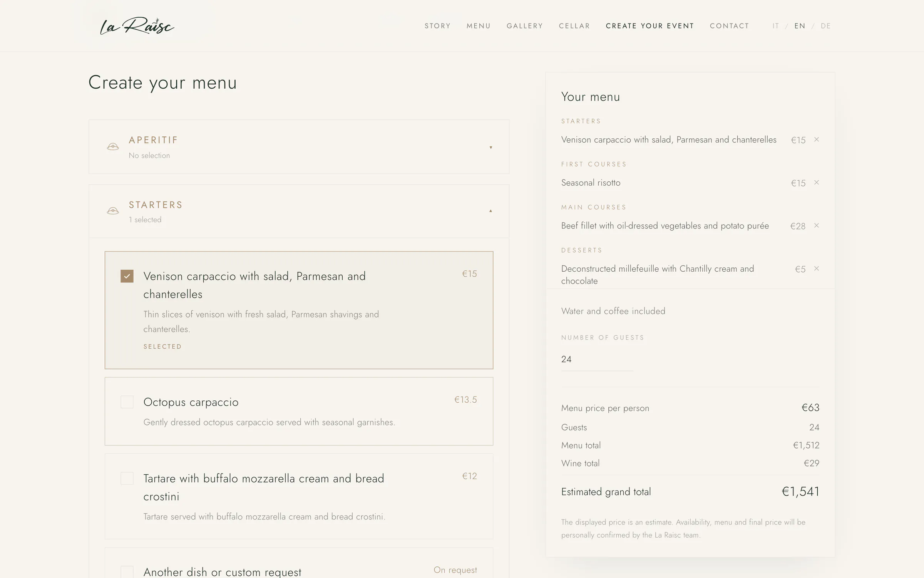Click the Wine total €29 value
The width and height of the screenshot is (924, 578).
coord(812,463)
